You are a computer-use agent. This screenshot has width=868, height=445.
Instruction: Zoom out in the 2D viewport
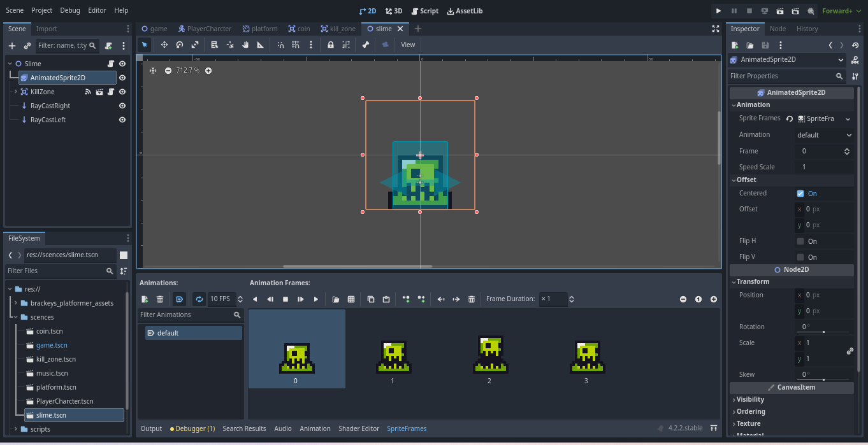(x=168, y=70)
